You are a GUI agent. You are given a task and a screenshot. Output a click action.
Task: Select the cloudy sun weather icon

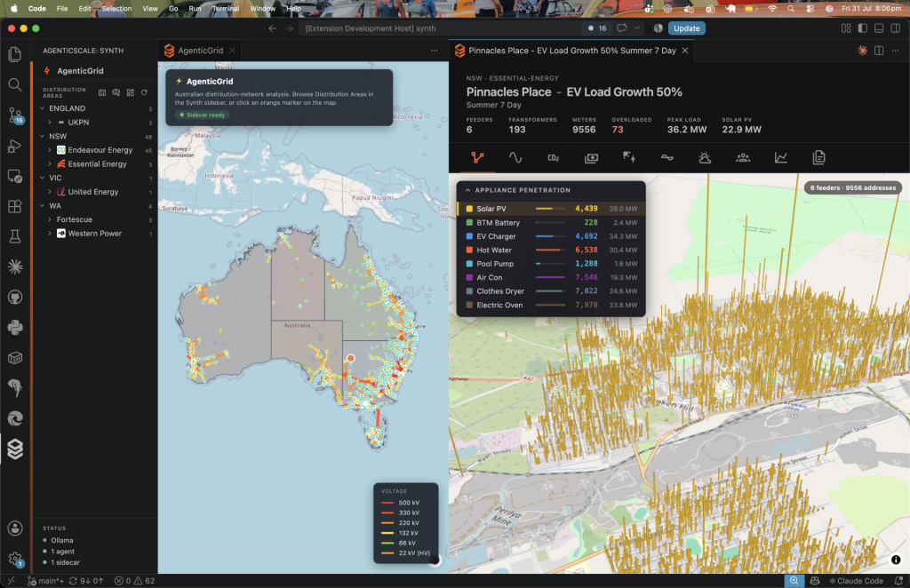705,158
